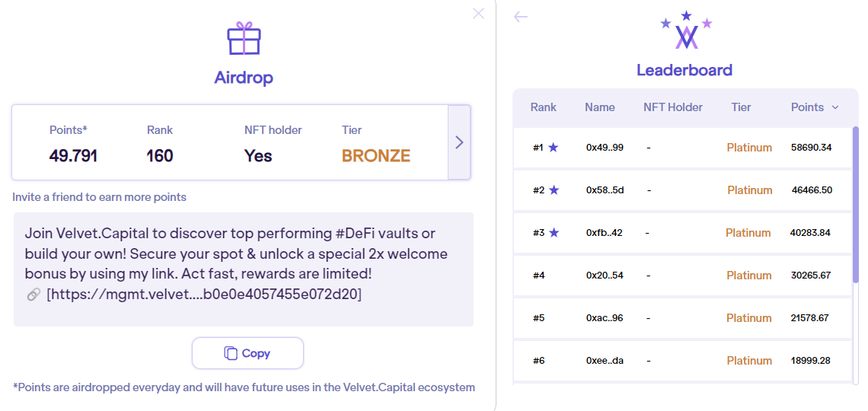Screen dimensions: 868x411
Task: Click Platinum tier in rank #4 row
Action: click(749, 276)
